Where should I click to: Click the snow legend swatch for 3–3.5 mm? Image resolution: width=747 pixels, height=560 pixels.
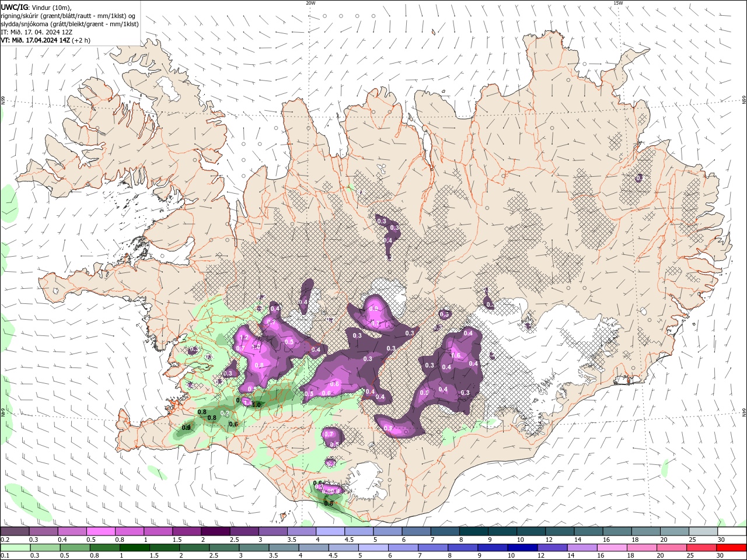(x=273, y=531)
